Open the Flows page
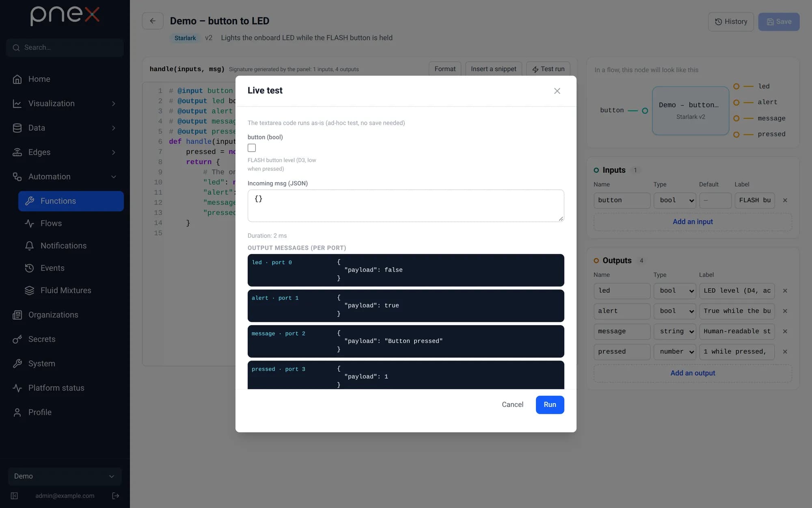812x508 pixels. (71, 224)
